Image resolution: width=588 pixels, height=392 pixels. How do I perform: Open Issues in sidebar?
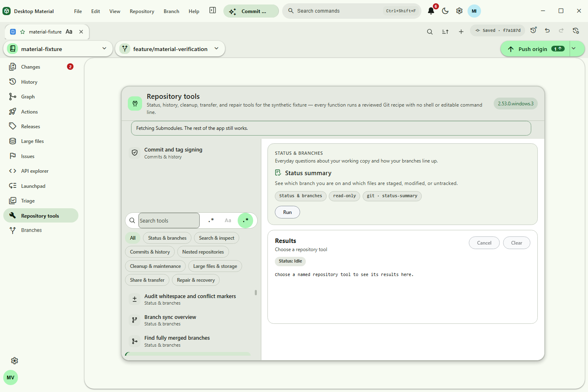pos(41,156)
